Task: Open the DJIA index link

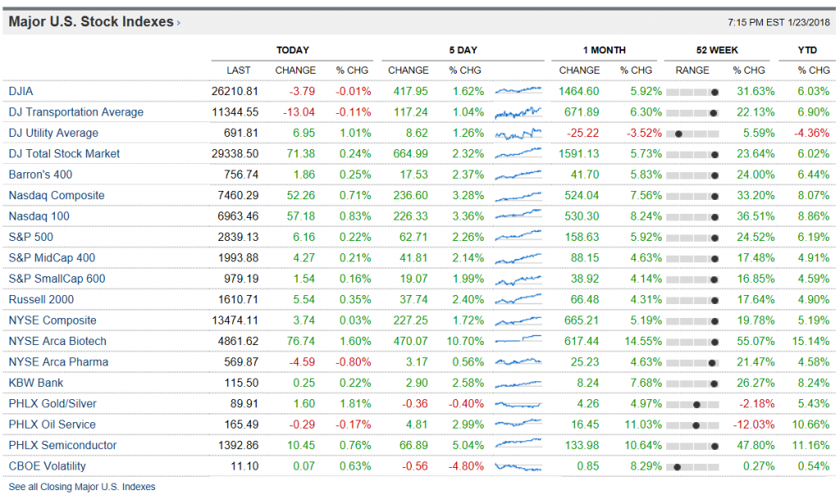Action: pos(21,91)
